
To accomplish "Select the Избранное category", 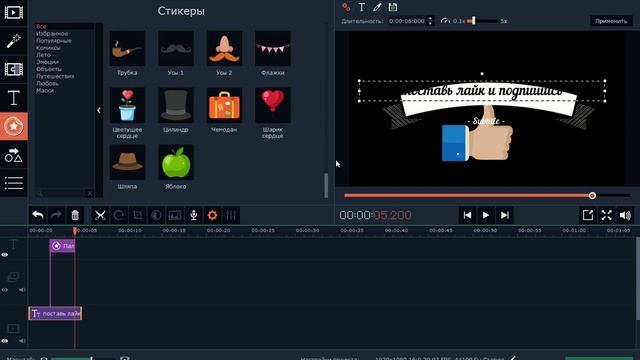I will point(52,33).
